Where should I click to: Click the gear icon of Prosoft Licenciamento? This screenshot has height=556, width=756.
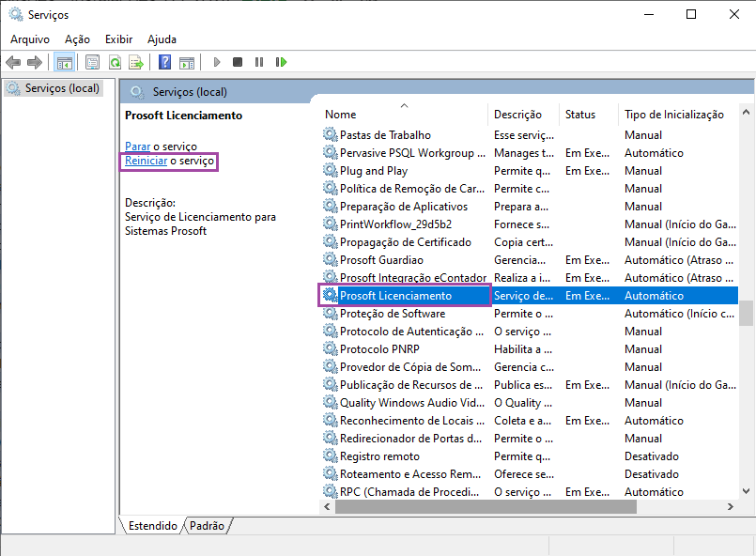[x=331, y=296]
